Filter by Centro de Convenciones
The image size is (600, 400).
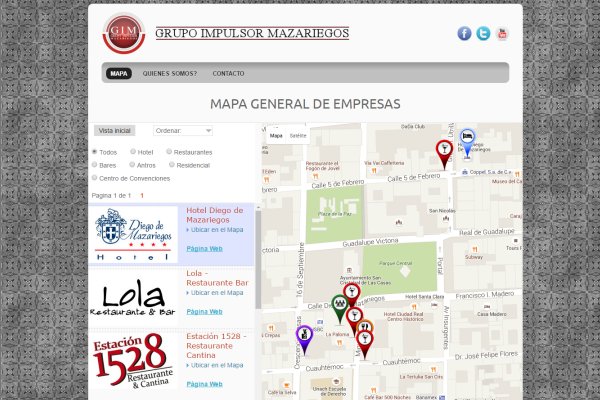(x=95, y=178)
